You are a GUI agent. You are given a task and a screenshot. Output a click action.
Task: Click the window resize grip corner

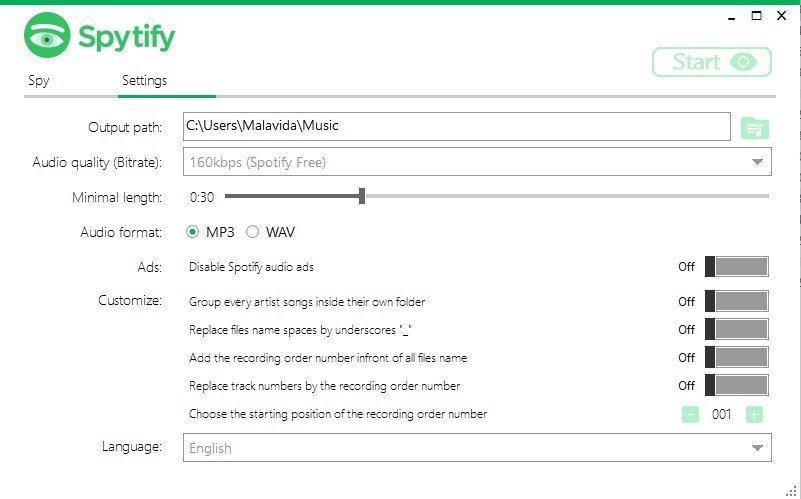pos(791,491)
